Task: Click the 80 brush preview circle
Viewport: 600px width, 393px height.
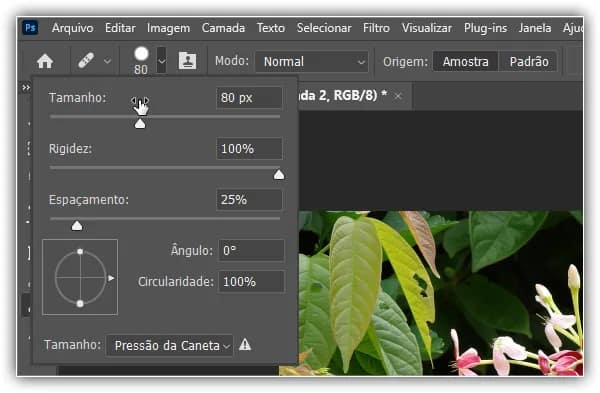Action: click(x=141, y=54)
